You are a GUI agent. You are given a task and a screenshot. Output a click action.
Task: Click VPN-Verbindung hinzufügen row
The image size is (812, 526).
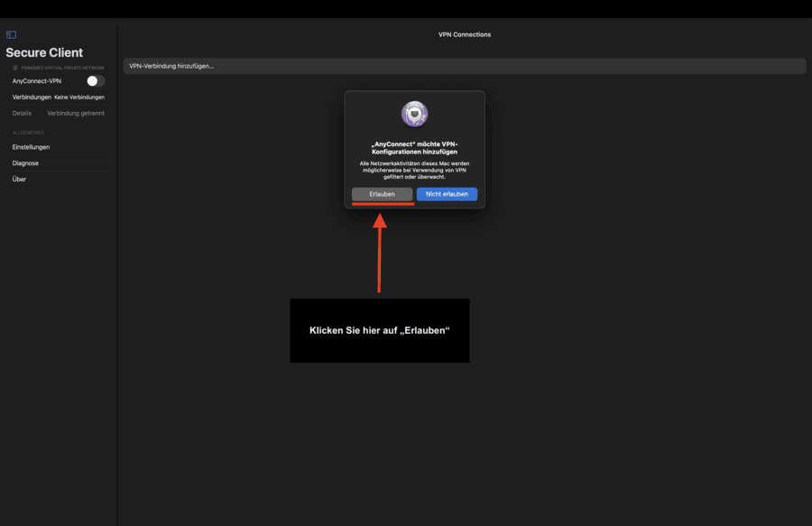pos(465,66)
